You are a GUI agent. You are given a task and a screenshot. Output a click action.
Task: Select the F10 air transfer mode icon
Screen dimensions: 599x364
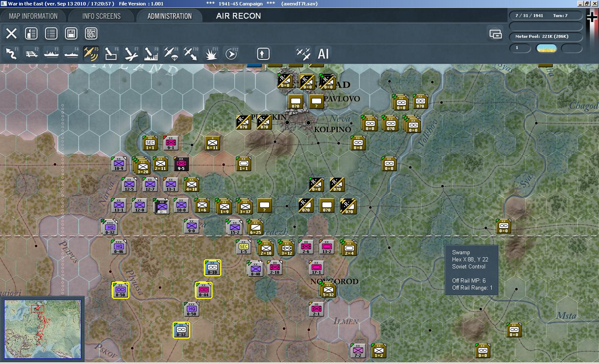[x=191, y=54]
